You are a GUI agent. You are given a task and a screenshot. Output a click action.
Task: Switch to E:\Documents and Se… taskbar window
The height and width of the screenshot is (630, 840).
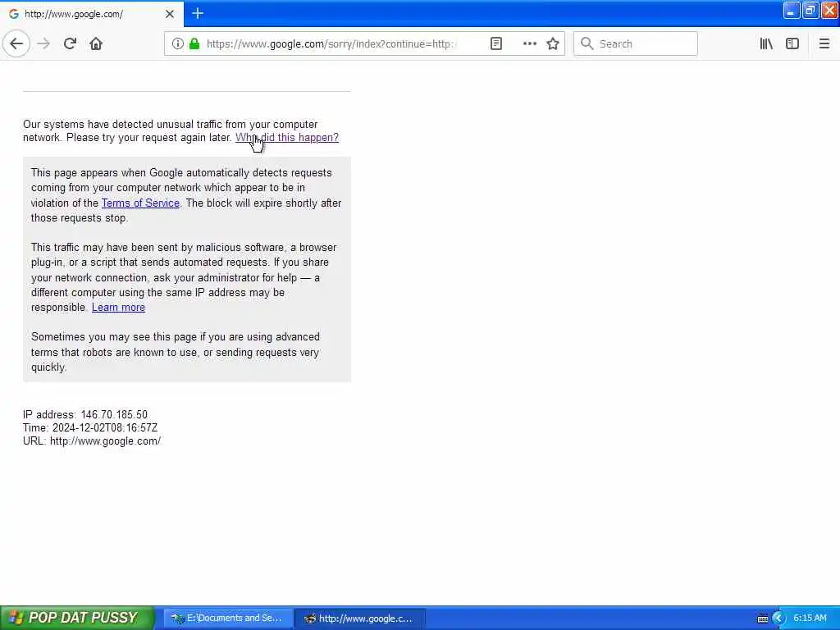[x=226, y=619]
